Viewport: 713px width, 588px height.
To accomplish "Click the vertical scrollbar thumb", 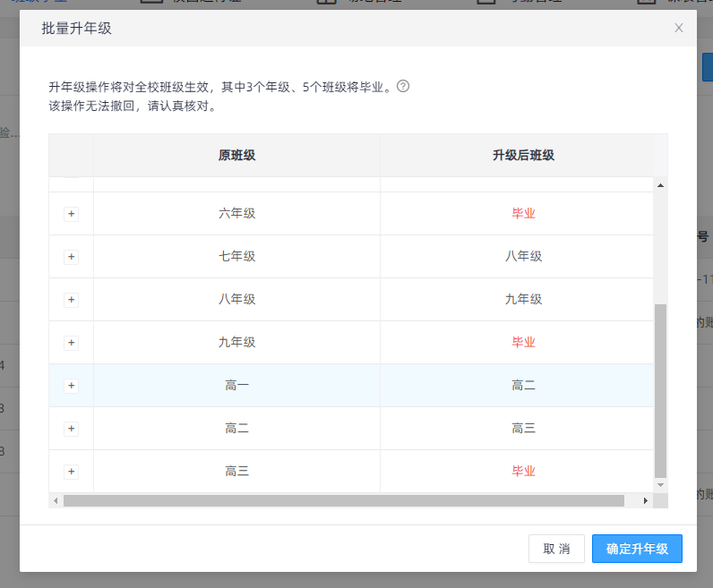I will [x=661, y=391].
